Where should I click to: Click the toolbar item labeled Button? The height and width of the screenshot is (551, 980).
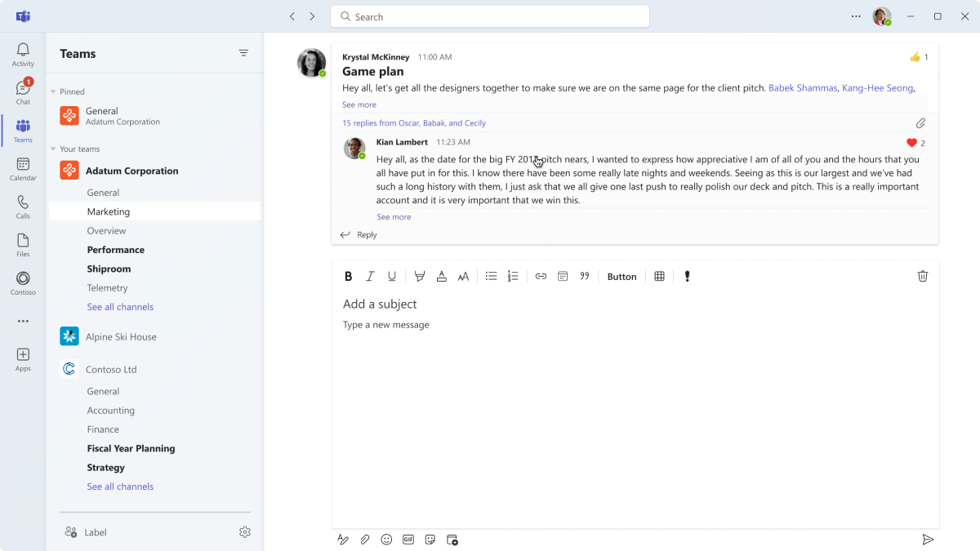(x=621, y=277)
